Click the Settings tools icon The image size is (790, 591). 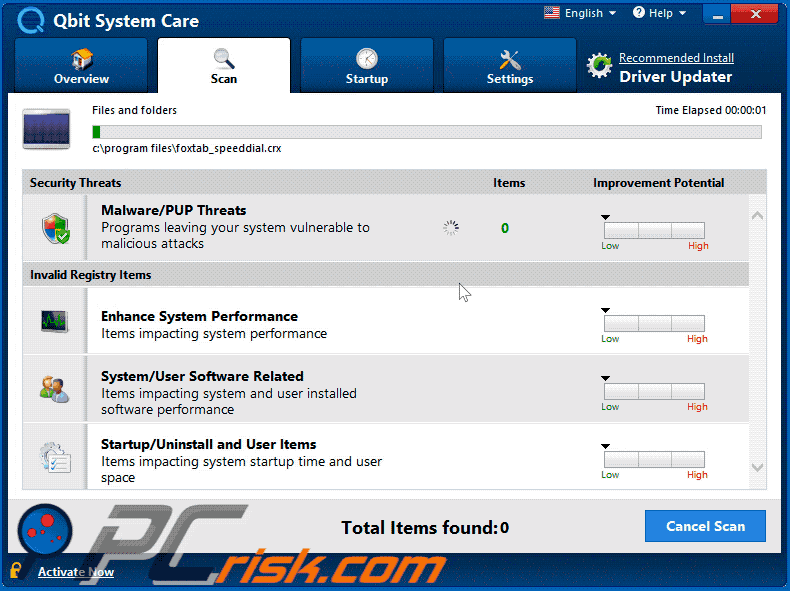[510, 59]
